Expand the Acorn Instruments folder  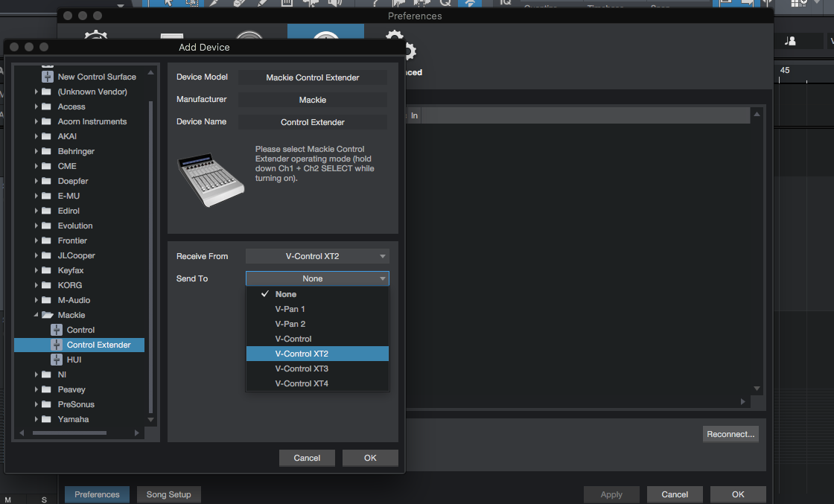pos(36,121)
